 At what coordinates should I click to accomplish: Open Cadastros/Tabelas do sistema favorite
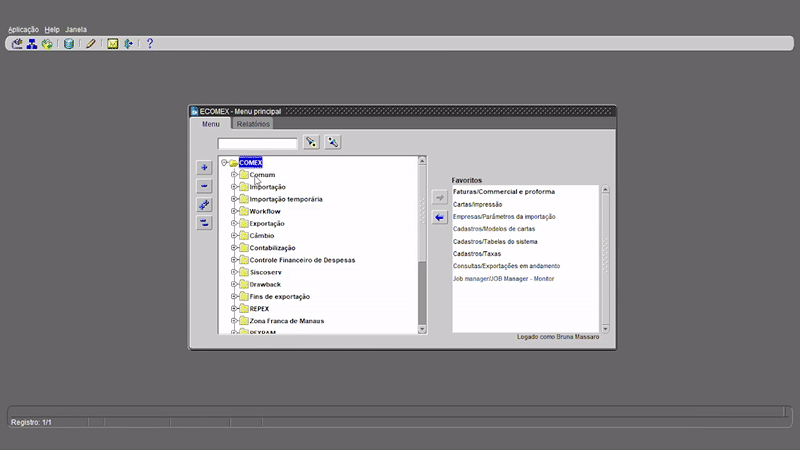point(495,242)
